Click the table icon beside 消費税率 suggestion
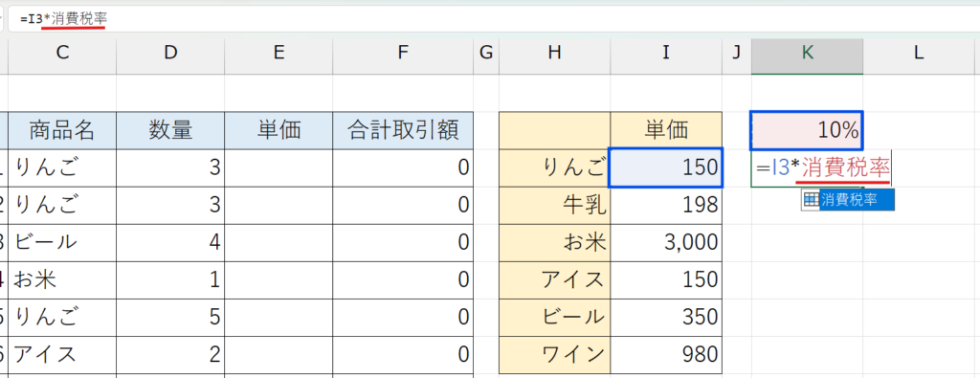The image size is (980, 378). click(811, 200)
